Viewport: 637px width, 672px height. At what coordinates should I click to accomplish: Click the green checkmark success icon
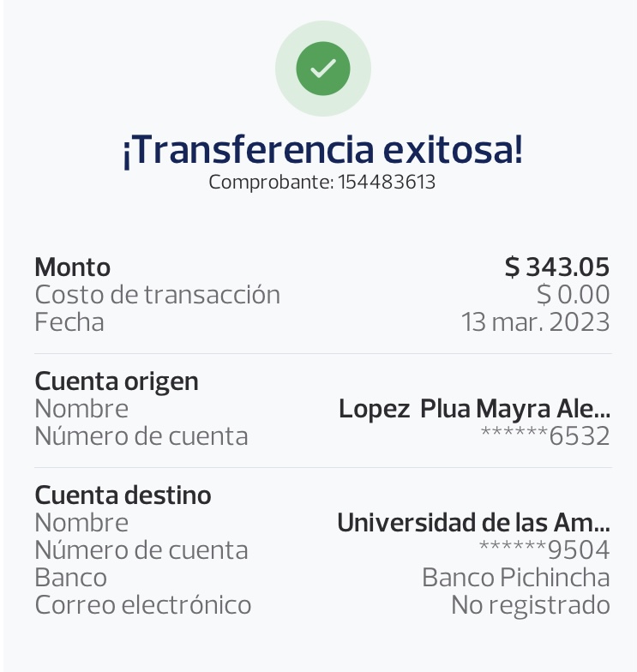322,69
